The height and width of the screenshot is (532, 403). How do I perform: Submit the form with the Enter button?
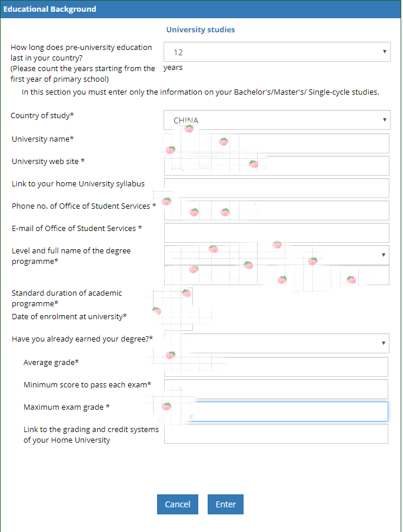pyautogui.click(x=225, y=504)
